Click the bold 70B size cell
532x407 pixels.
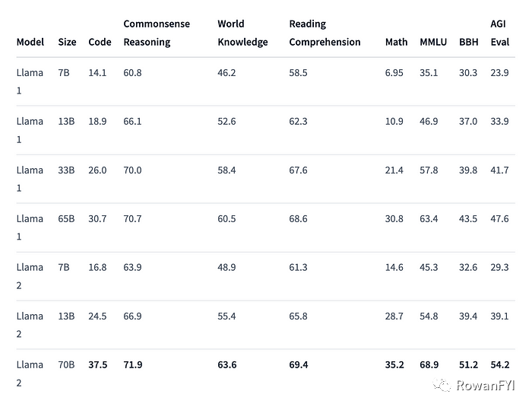[67, 364]
